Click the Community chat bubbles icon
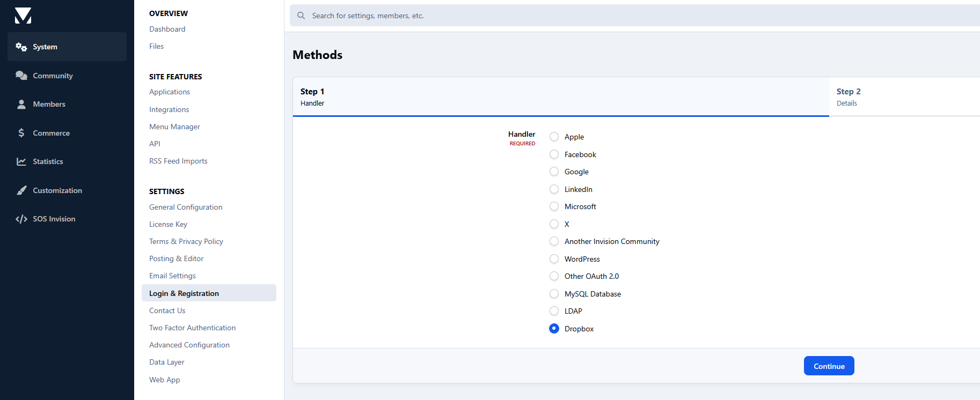The width and height of the screenshot is (980, 400). (x=21, y=76)
